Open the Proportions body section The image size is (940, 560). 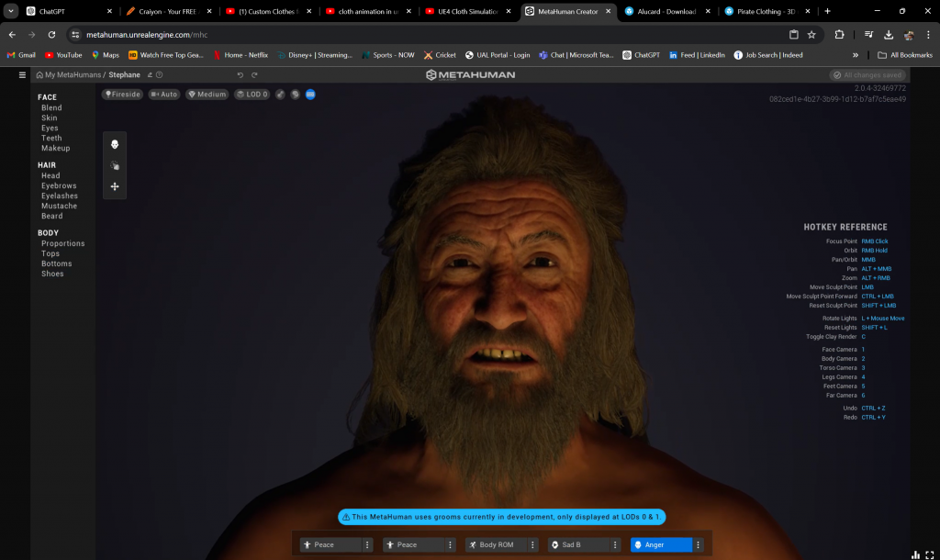point(63,243)
